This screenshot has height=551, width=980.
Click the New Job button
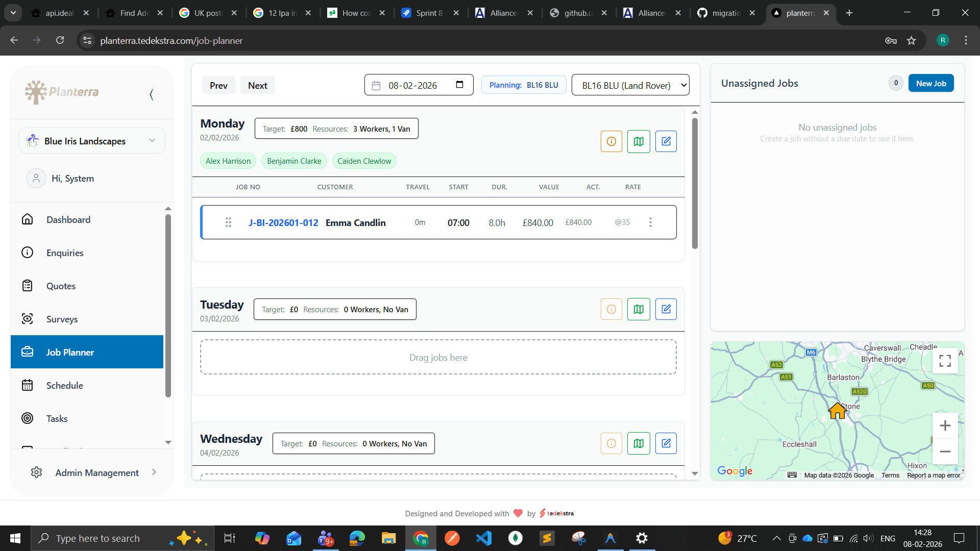coord(930,83)
